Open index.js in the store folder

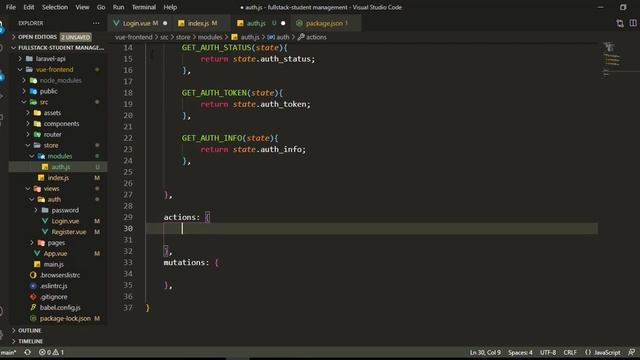(x=58, y=178)
